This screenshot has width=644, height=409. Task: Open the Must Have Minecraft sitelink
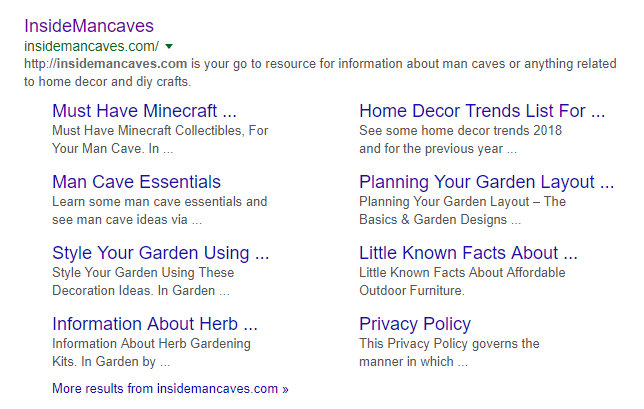[145, 111]
